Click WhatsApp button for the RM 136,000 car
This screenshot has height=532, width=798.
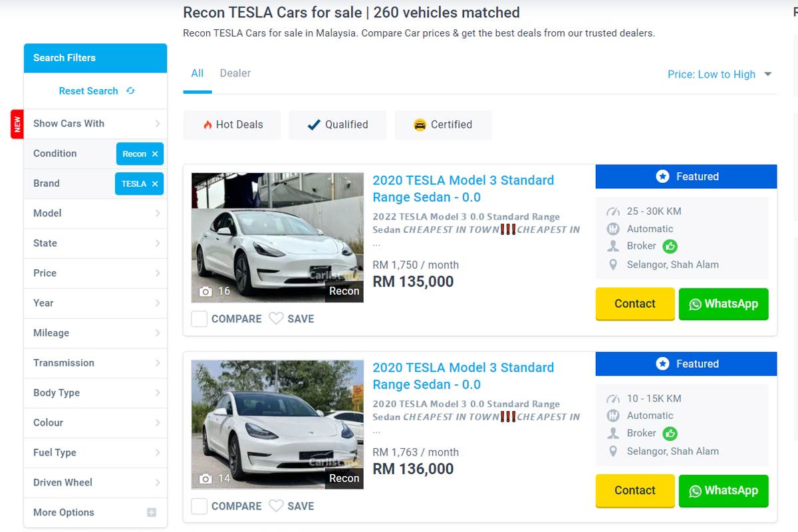(724, 491)
